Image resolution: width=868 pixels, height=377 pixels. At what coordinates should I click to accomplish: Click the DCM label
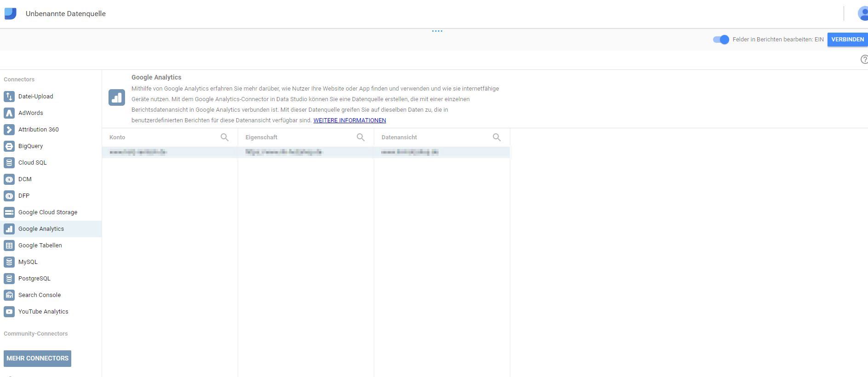[x=25, y=179]
